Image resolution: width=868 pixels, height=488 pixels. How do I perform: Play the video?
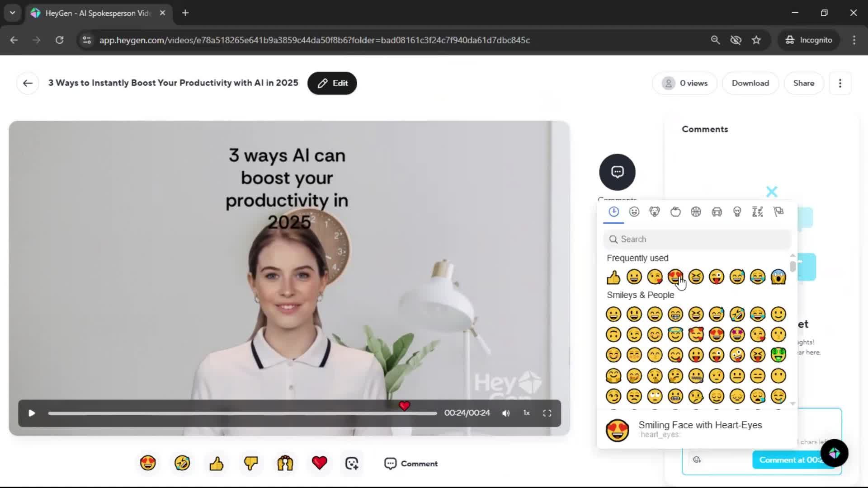tap(32, 413)
